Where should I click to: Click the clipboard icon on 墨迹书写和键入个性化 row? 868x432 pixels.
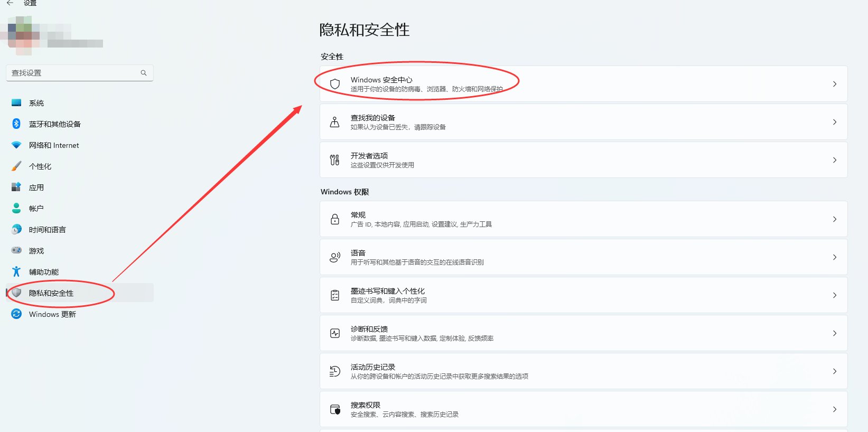(x=335, y=295)
